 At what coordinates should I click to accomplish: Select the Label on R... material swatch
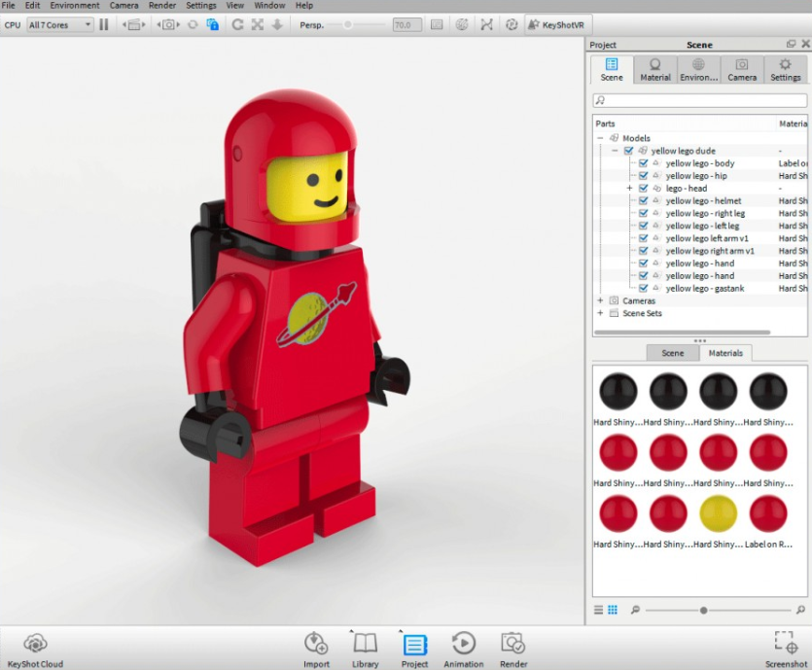[x=768, y=513]
